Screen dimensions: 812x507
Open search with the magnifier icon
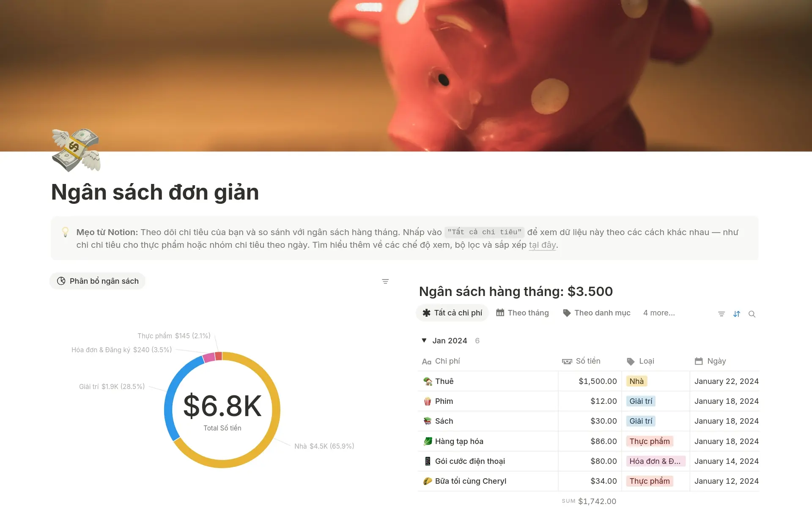pyautogui.click(x=752, y=314)
